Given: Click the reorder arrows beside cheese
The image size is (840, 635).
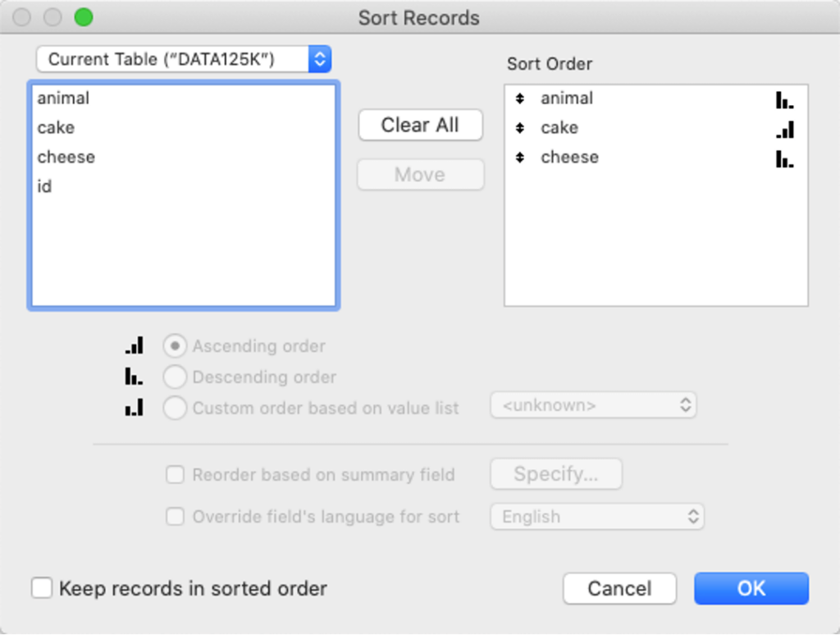Looking at the screenshot, I should [x=522, y=158].
